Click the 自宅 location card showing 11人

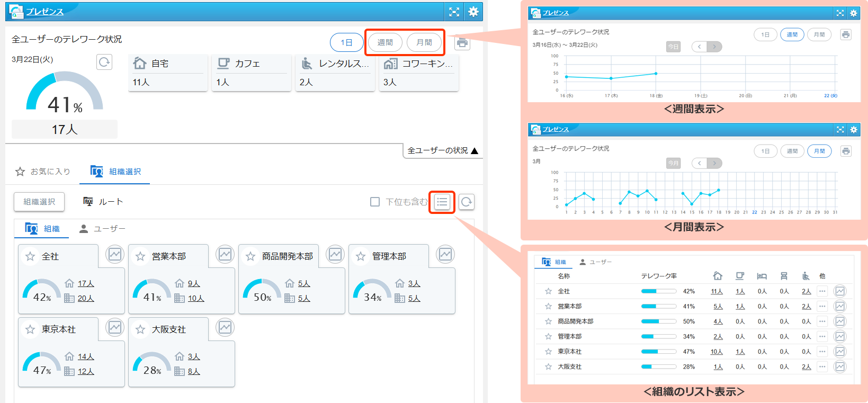click(x=168, y=73)
